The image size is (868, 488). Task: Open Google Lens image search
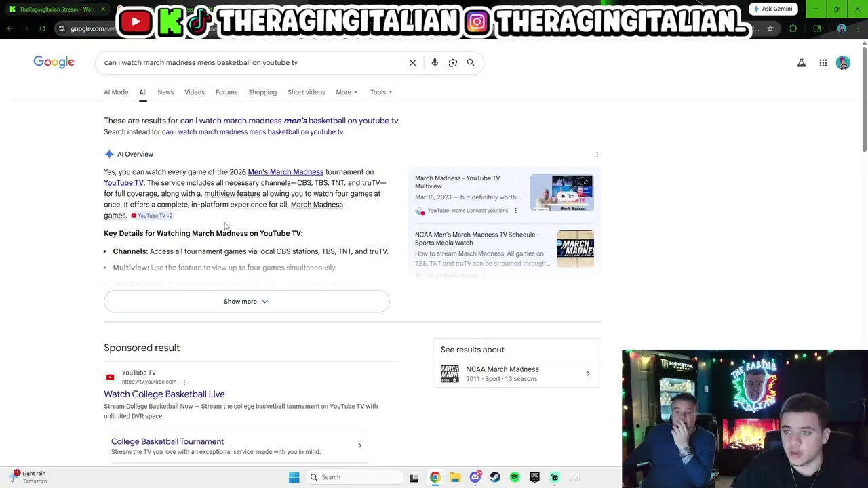[x=453, y=62]
